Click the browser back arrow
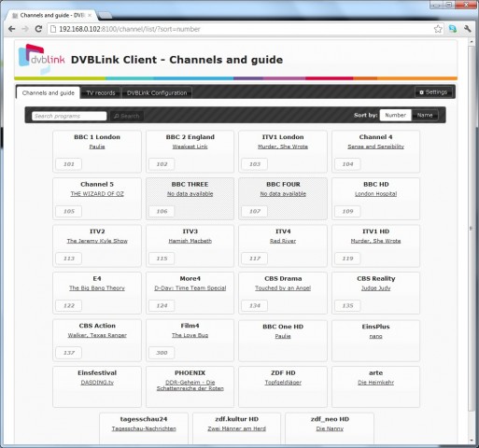This screenshot has width=479, height=448. click(12, 29)
